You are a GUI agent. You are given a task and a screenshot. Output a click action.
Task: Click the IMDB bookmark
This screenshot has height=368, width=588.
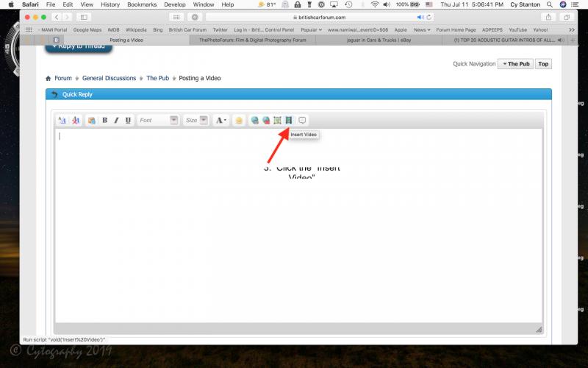pyautogui.click(x=114, y=29)
